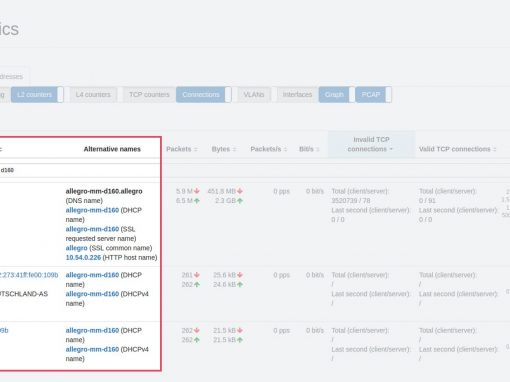Click the 261 received packets value
The width and height of the screenshot is (510, 382).
[x=187, y=275]
